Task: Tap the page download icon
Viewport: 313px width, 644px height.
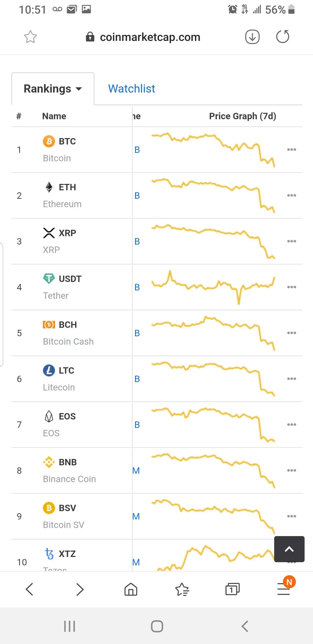Action: (252, 37)
